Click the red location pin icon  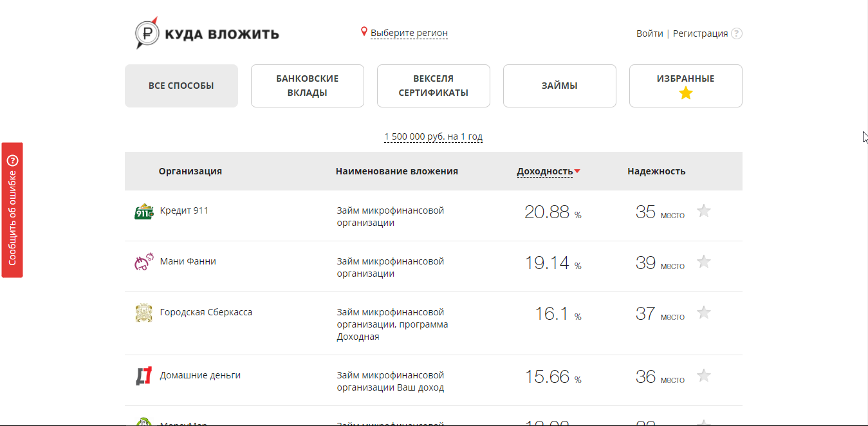pyautogui.click(x=363, y=30)
